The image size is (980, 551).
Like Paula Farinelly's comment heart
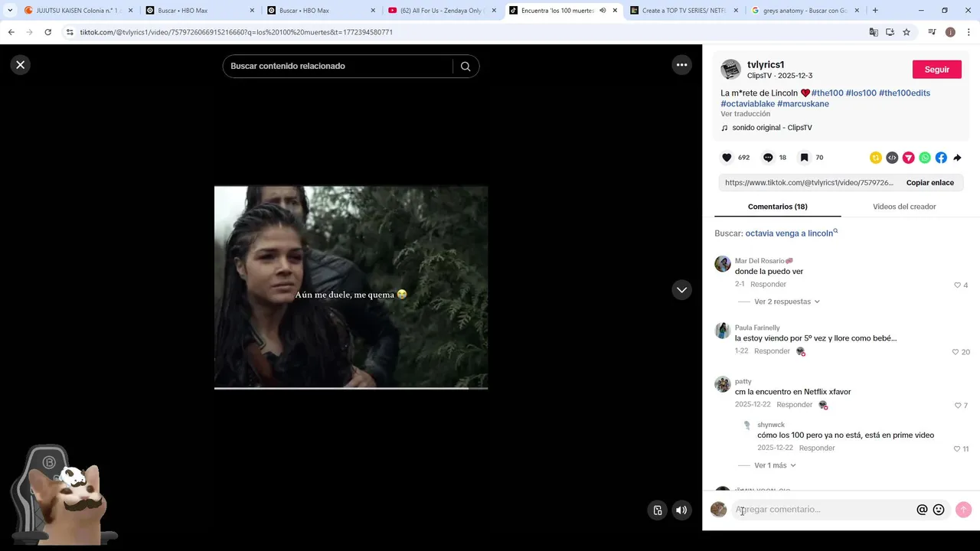955,352
